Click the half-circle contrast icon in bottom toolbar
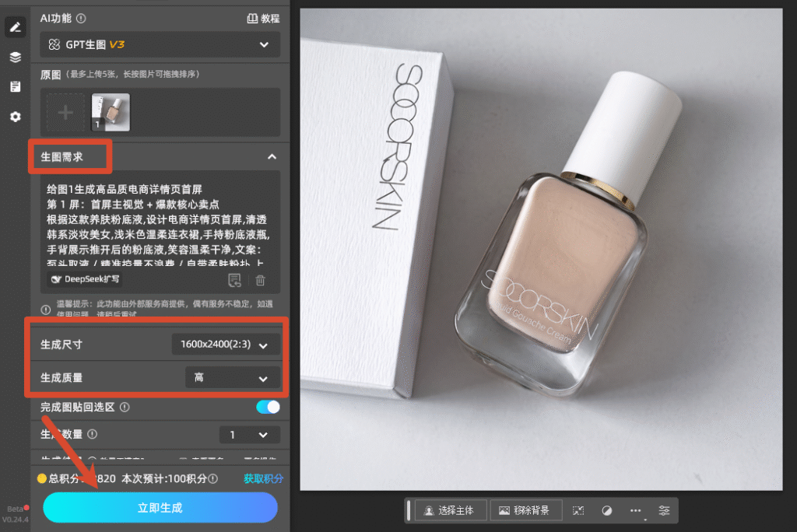 (x=607, y=511)
